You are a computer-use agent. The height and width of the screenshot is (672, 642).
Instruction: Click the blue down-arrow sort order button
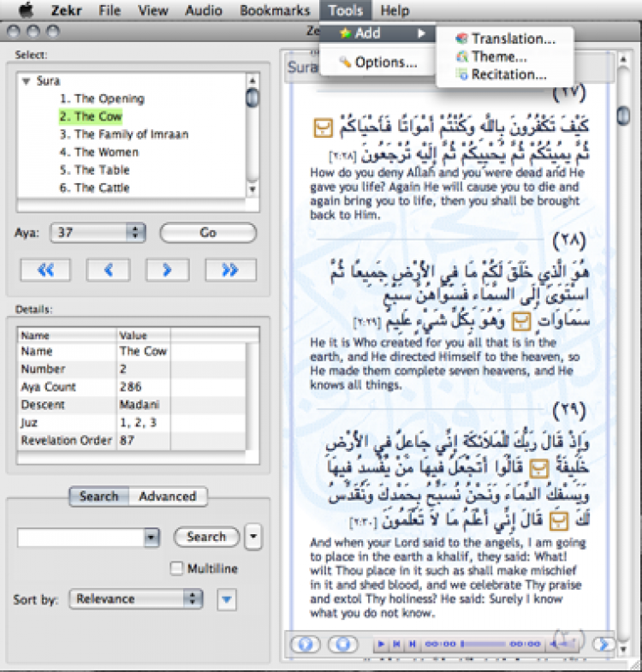[x=226, y=600]
